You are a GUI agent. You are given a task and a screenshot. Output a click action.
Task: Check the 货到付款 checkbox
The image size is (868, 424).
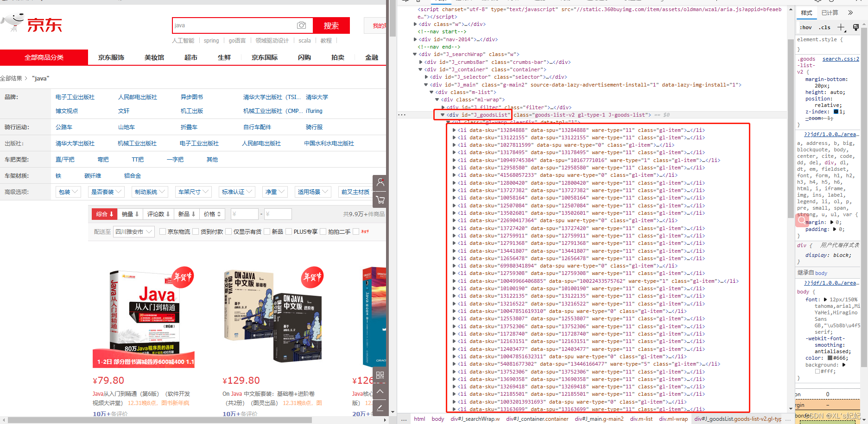click(x=196, y=231)
